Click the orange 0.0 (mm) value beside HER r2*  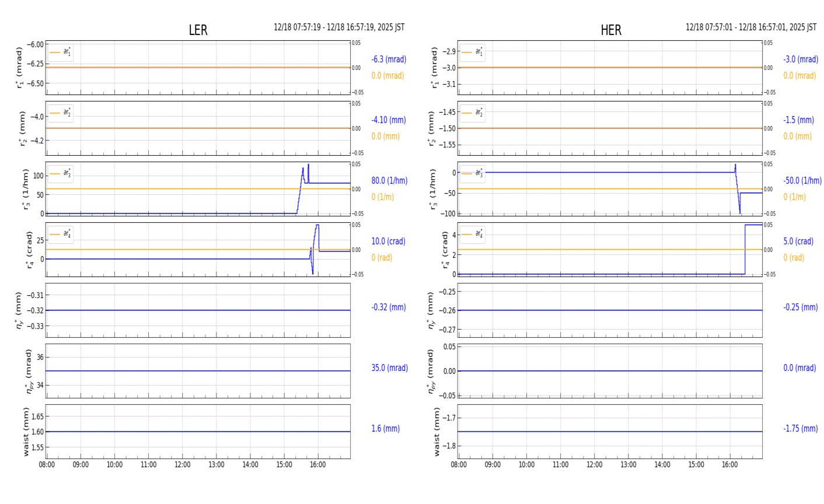coord(798,136)
